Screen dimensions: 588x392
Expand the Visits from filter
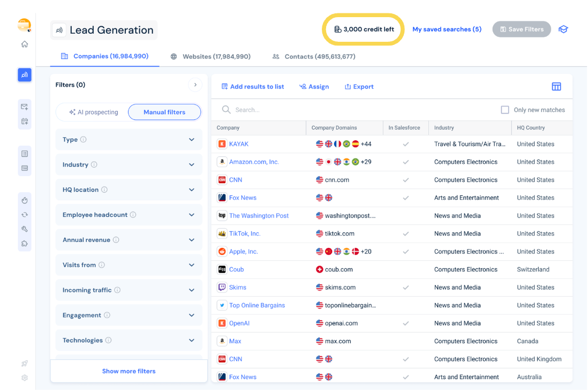pos(129,265)
